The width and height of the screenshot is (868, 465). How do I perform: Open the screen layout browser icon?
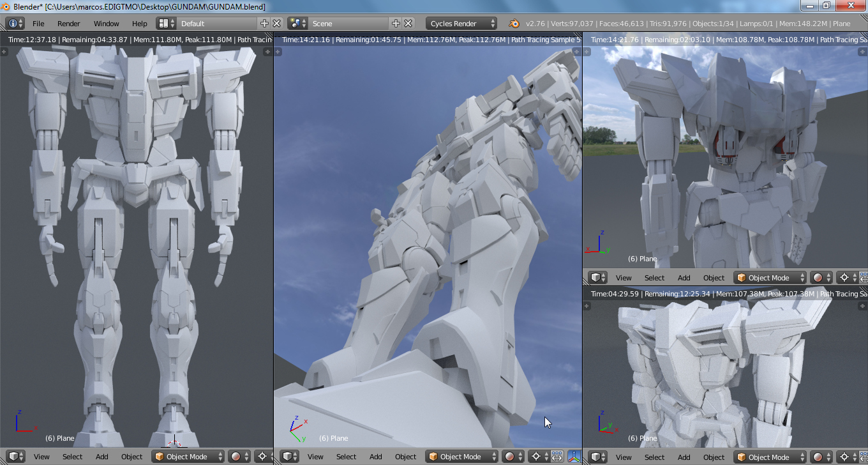tap(163, 24)
